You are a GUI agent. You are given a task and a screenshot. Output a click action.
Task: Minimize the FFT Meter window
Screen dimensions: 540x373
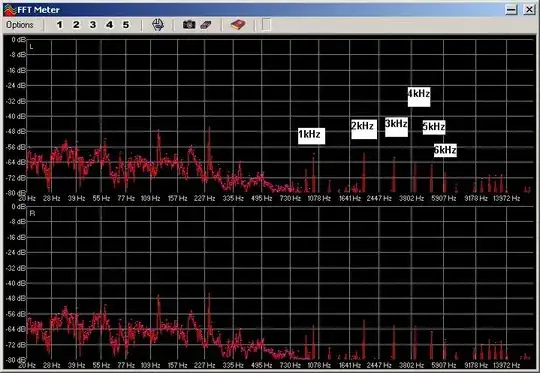512,10
